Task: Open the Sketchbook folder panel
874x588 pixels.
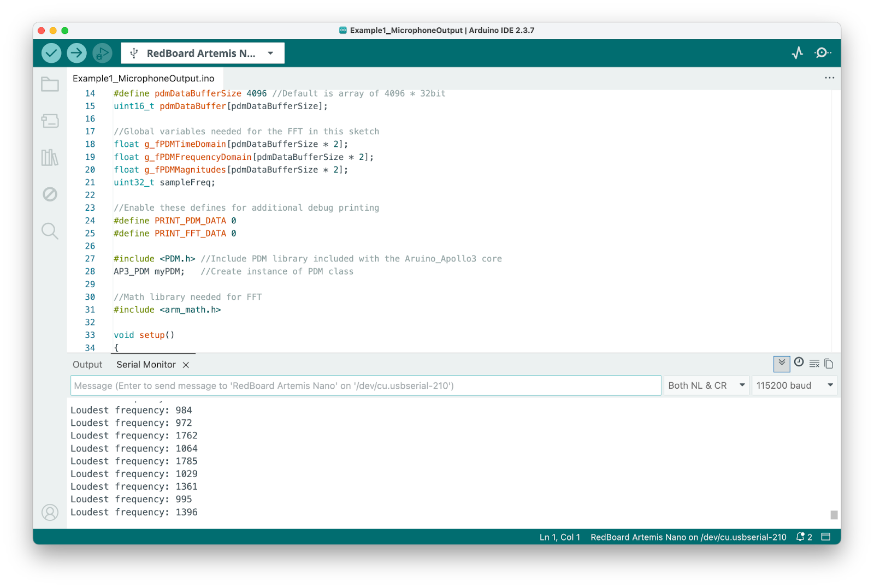Action: click(50, 84)
